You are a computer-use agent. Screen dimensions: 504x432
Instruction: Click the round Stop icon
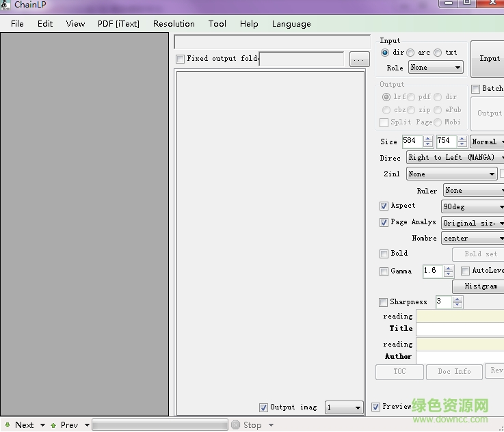click(236, 424)
